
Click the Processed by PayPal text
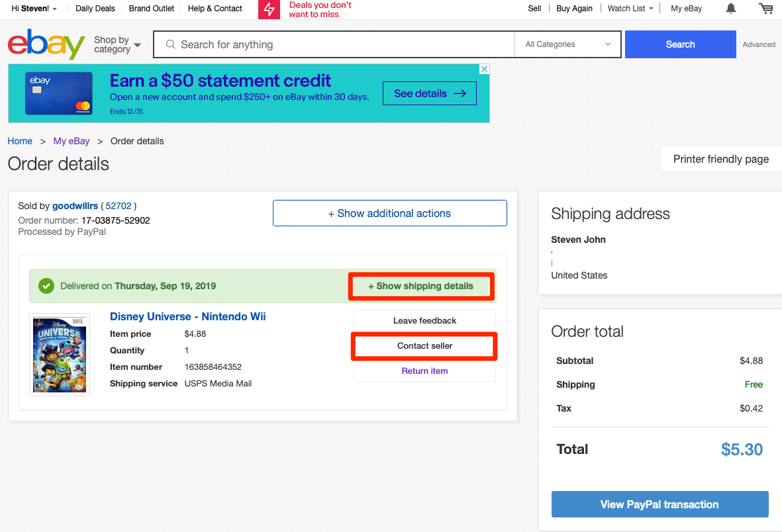click(x=62, y=232)
